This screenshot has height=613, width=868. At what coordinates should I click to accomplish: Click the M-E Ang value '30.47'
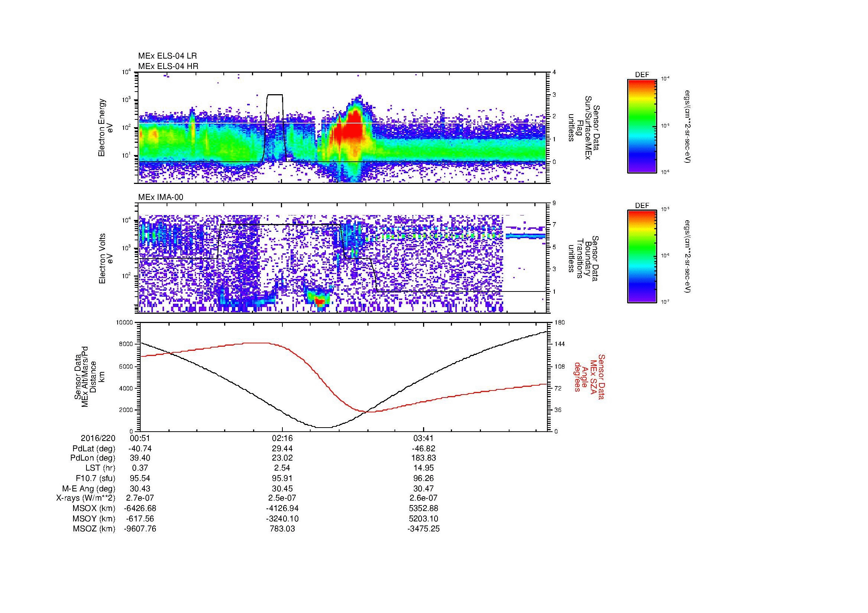(x=423, y=489)
